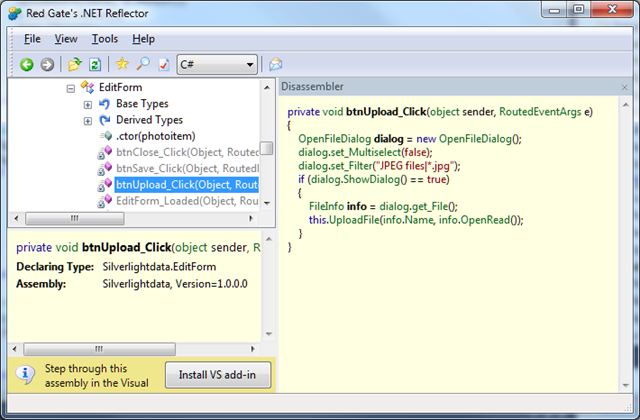Click the tree horizontal scrollbar thumb
The height and width of the screenshot is (420, 640).
tap(75, 218)
